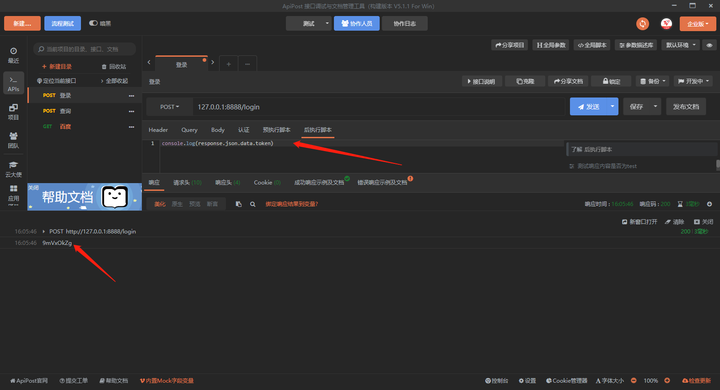720x390 pixels.
Task: Click 全局参数 global parameters
Action: click(551, 45)
